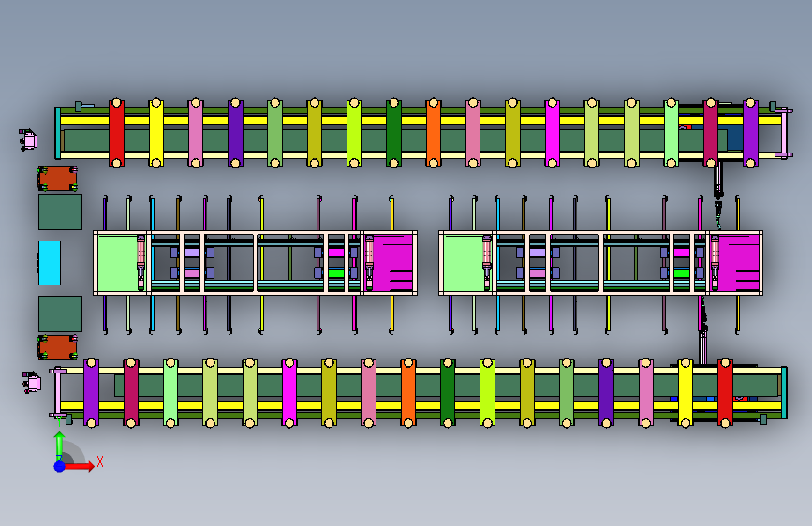Select the magenta cross bar on the top conveyor

pyautogui.click(x=552, y=133)
